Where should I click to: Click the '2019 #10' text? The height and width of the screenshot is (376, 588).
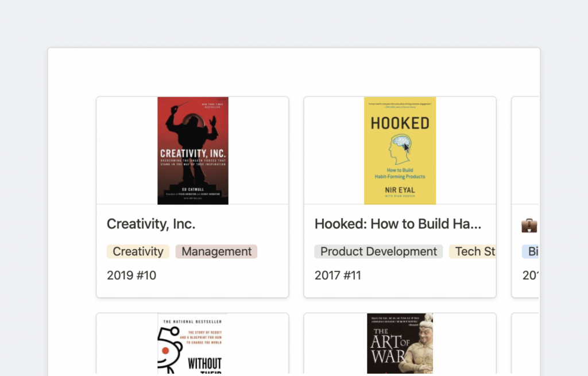(131, 276)
